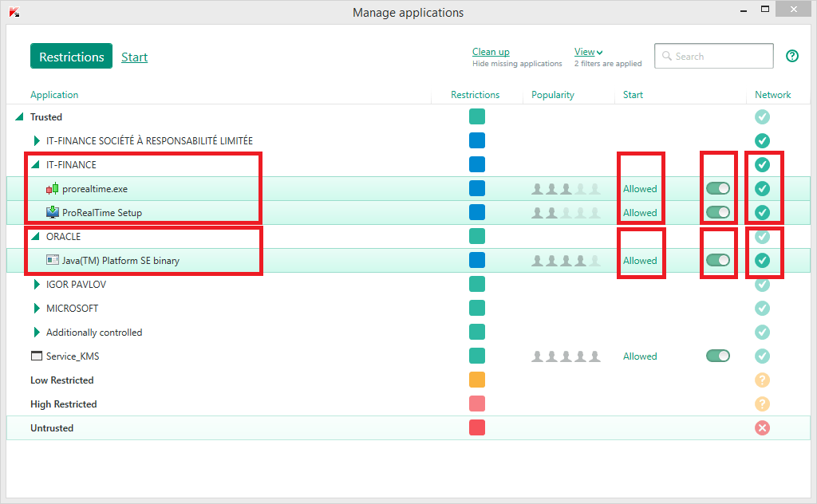Click network checkmark for Java(TM) Platform SE binary

[762, 260]
